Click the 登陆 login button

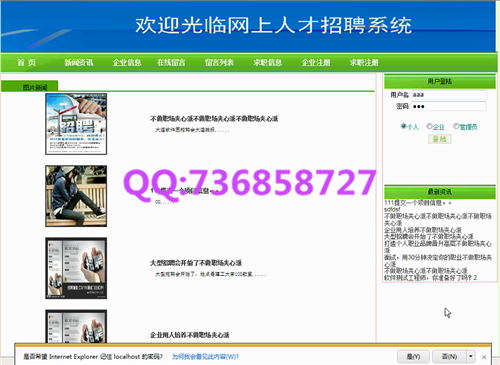click(x=440, y=139)
